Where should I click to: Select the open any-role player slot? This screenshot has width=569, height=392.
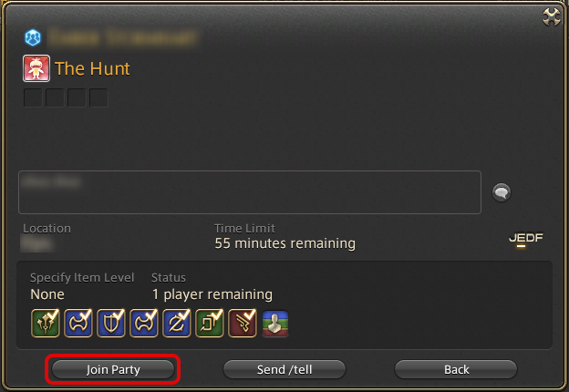pyautogui.click(x=275, y=324)
